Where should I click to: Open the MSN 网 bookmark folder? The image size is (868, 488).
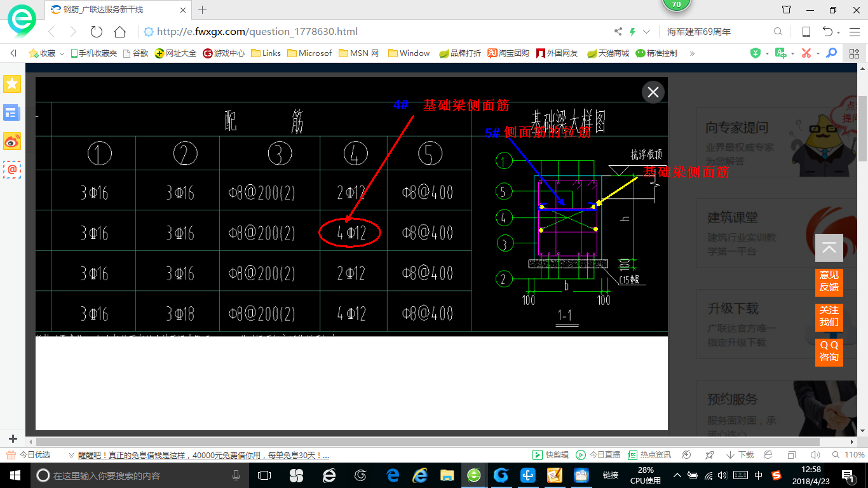(359, 53)
